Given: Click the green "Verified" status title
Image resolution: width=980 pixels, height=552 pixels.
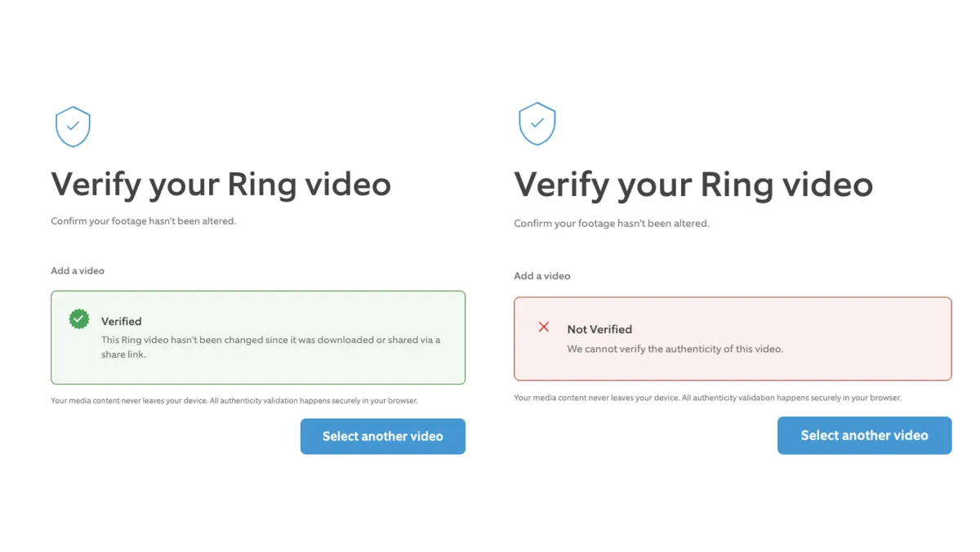Looking at the screenshot, I should [x=121, y=322].
